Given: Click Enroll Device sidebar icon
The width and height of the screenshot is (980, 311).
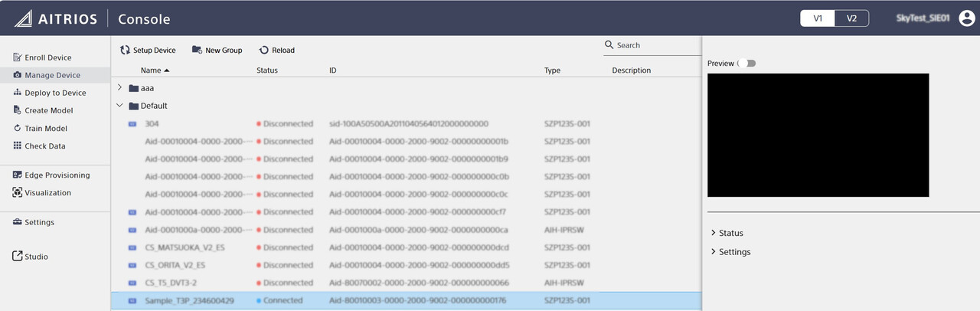Looking at the screenshot, I should [x=18, y=57].
